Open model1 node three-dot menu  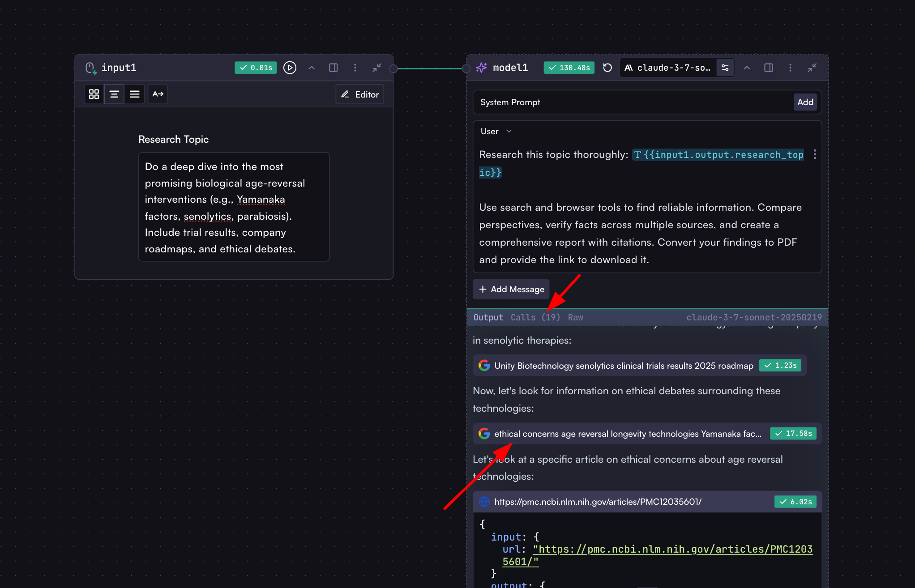tap(790, 68)
